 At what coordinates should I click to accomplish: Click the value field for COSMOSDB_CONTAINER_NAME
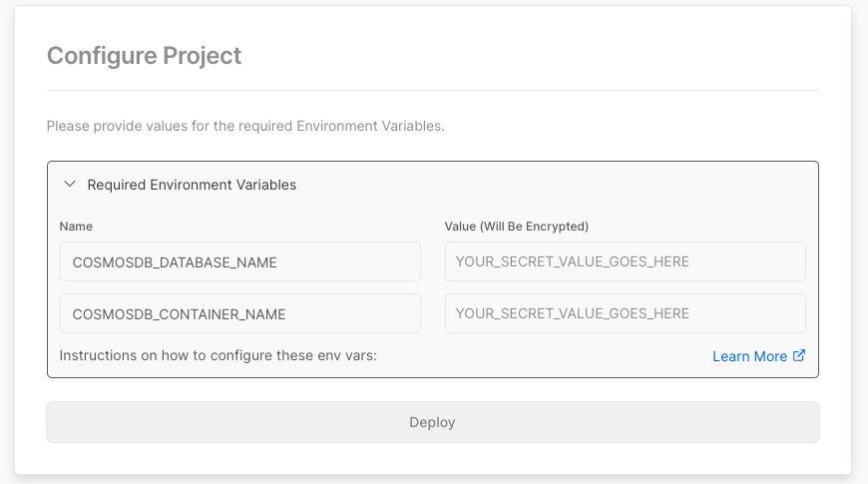click(625, 313)
